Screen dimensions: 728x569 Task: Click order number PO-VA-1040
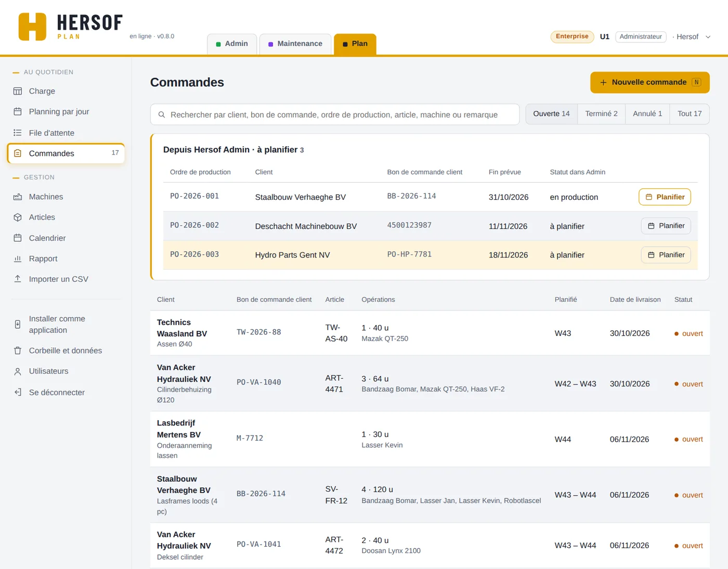258,382
